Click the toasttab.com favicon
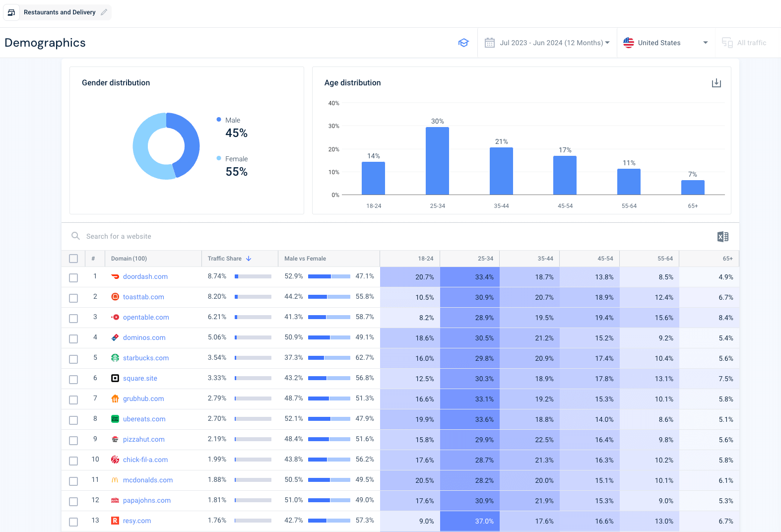The height and width of the screenshot is (532, 781). click(115, 297)
